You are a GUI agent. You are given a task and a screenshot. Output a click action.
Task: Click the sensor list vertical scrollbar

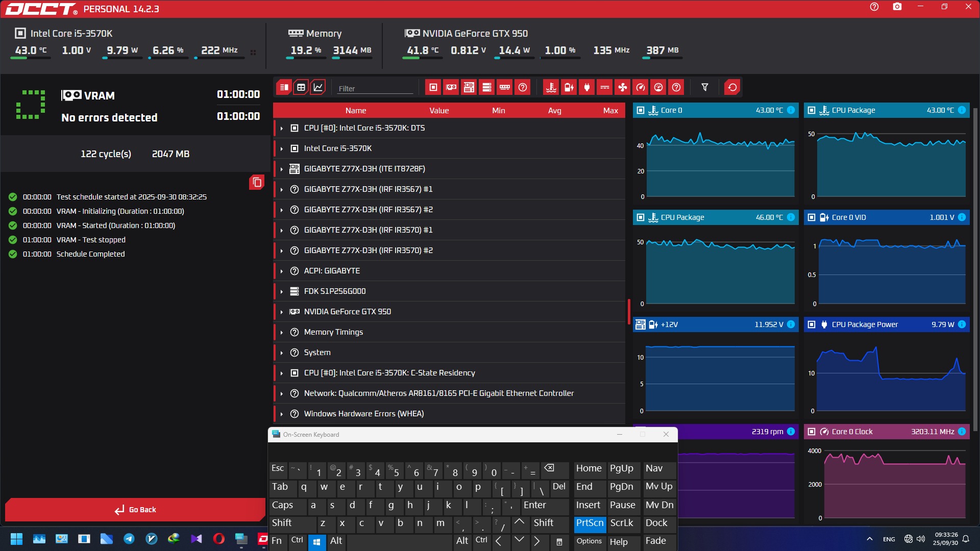629,311
